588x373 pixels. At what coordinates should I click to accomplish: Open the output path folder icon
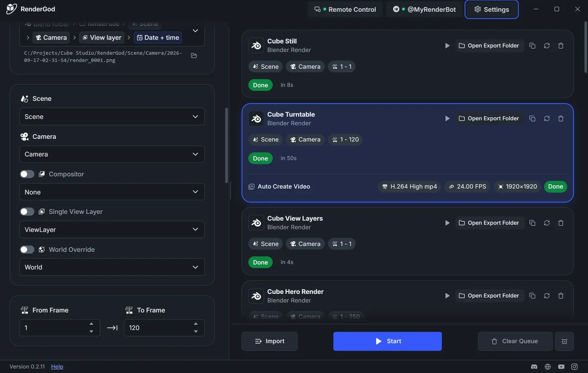tap(194, 56)
